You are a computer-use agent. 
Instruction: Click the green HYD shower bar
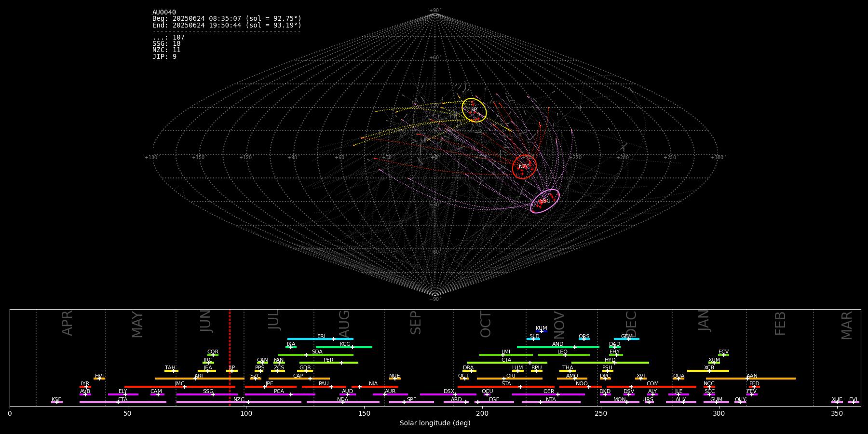coord(610,363)
